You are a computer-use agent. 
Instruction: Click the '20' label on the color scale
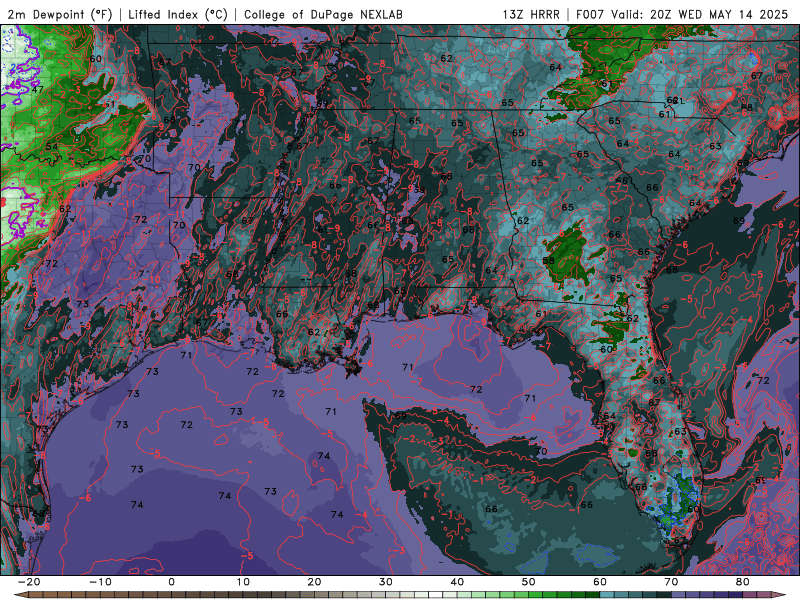[x=314, y=582]
